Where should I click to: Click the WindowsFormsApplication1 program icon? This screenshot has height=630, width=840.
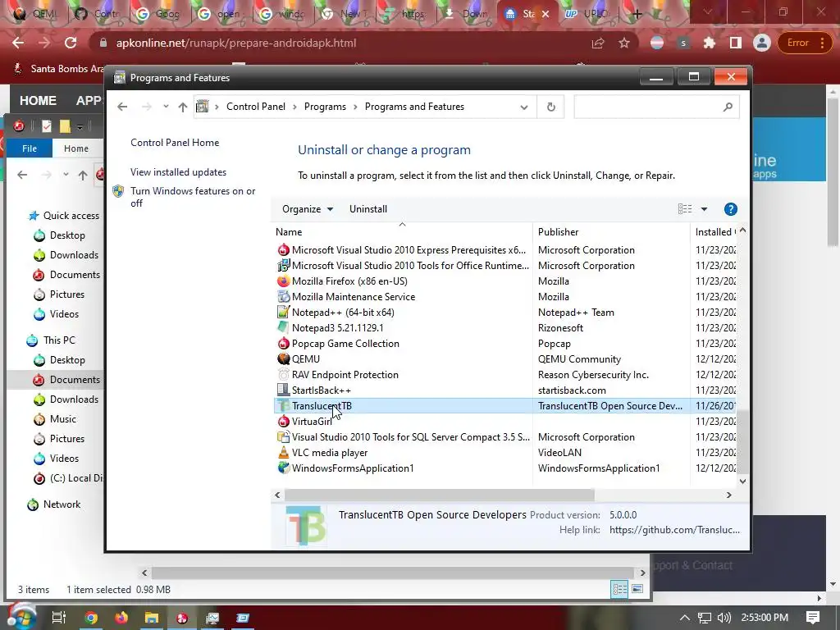click(283, 468)
